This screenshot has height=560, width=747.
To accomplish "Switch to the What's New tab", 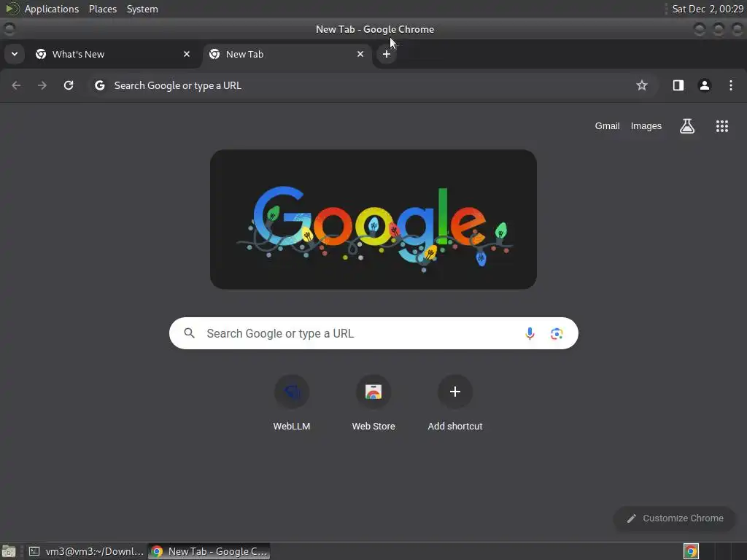I will click(112, 54).
